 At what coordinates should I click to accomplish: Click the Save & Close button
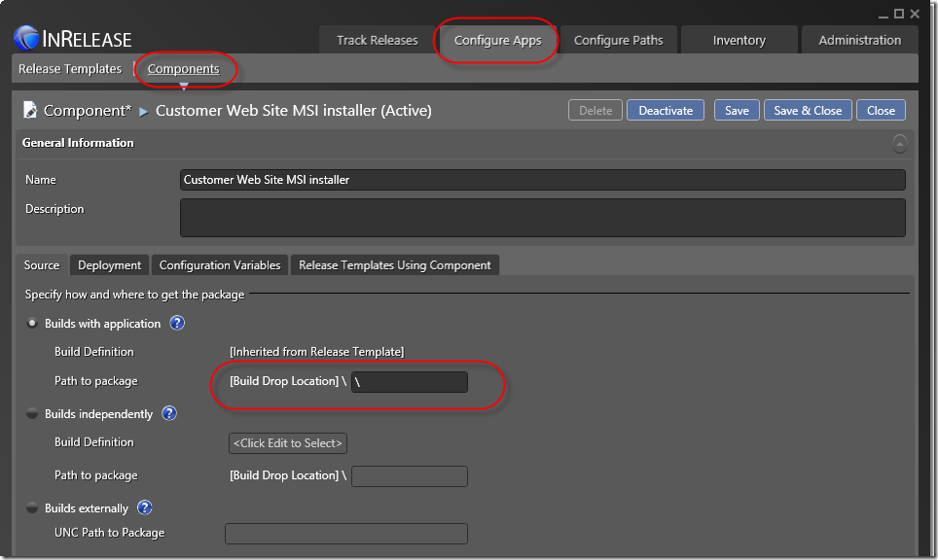pos(808,111)
